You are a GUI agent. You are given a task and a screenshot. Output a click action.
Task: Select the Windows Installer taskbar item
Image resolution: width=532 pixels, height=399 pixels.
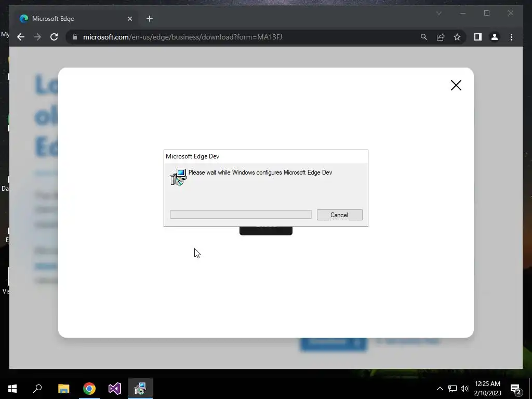140,389
